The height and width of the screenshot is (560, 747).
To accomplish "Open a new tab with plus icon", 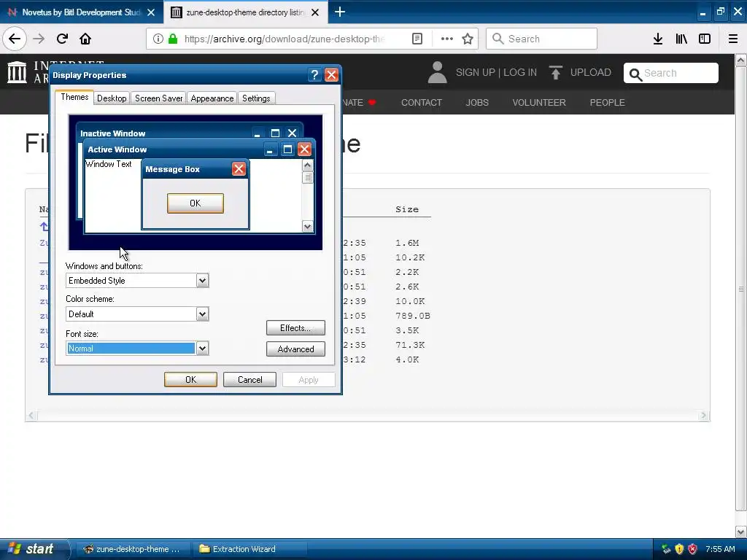I will tap(340, 12).
